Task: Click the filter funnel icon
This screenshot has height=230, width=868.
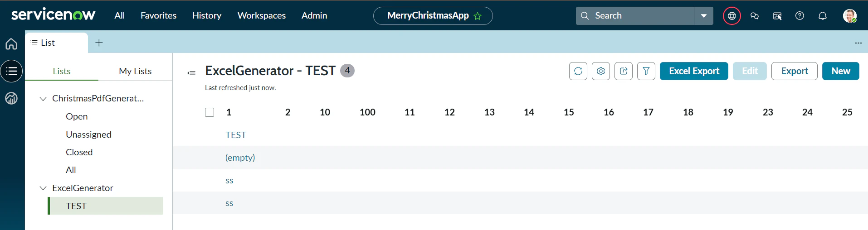Action: (646, 71)
